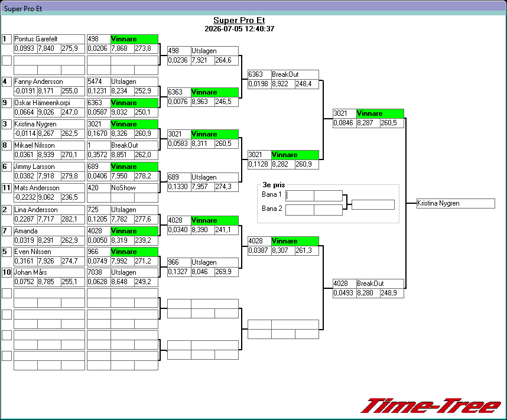507x420 pixels.
Task: Select the Mikael Nilsson entry
Action: coord(49,145)
